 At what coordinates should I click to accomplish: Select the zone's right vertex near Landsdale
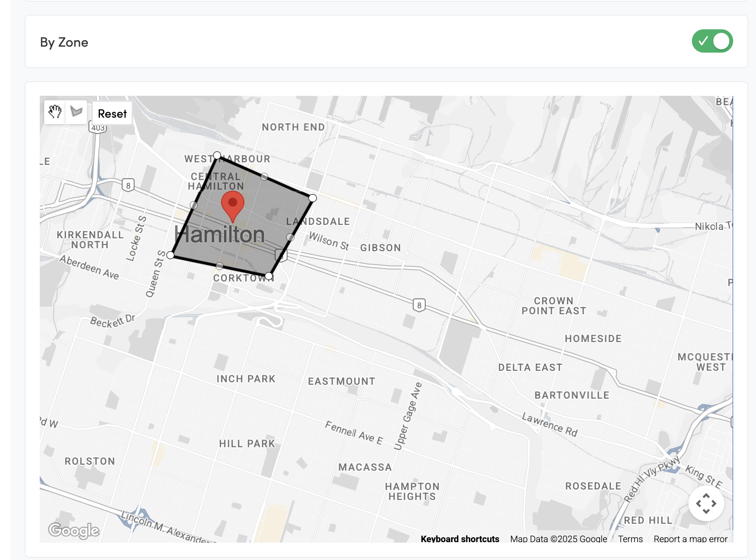tap(312, 198)
